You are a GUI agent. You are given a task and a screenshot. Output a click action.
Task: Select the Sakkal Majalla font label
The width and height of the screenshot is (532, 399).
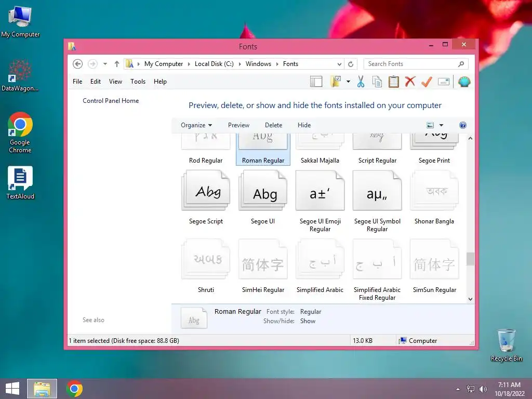coord(320,161)
